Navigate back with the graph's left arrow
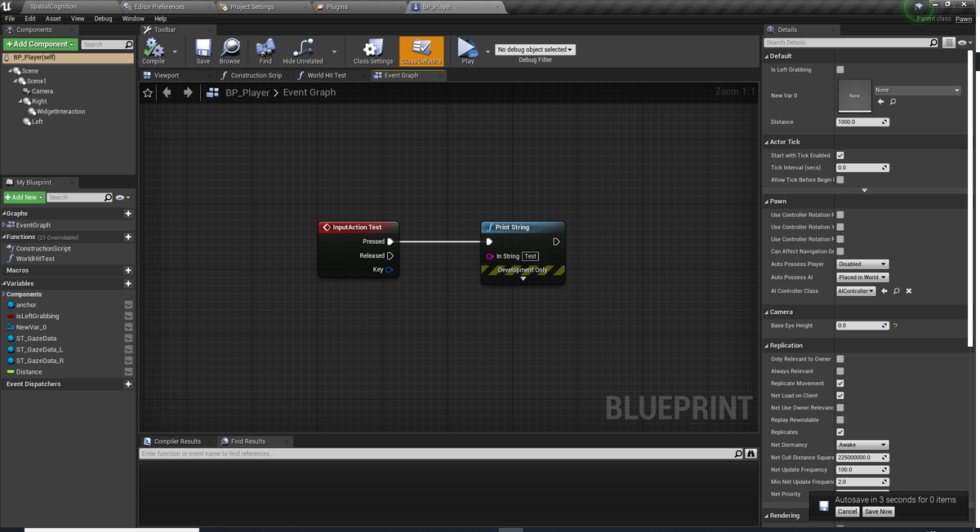Screen dimensions: 980x532 pos(167,92)
